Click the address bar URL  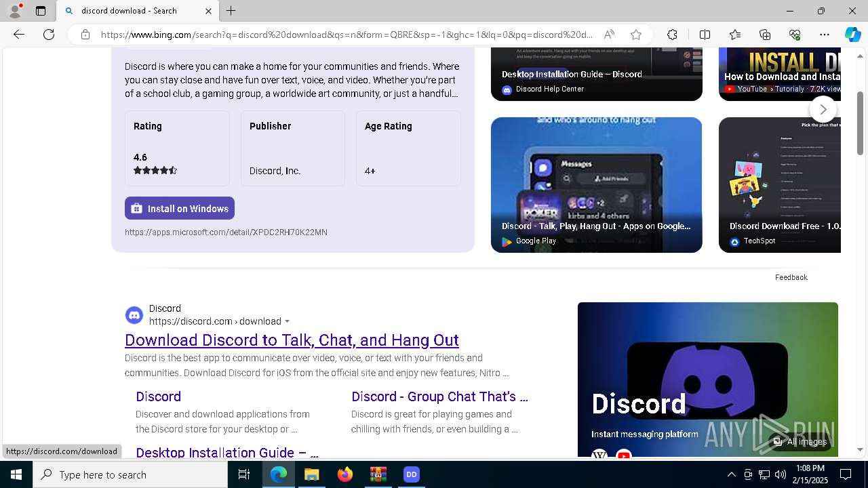(347, 35)
